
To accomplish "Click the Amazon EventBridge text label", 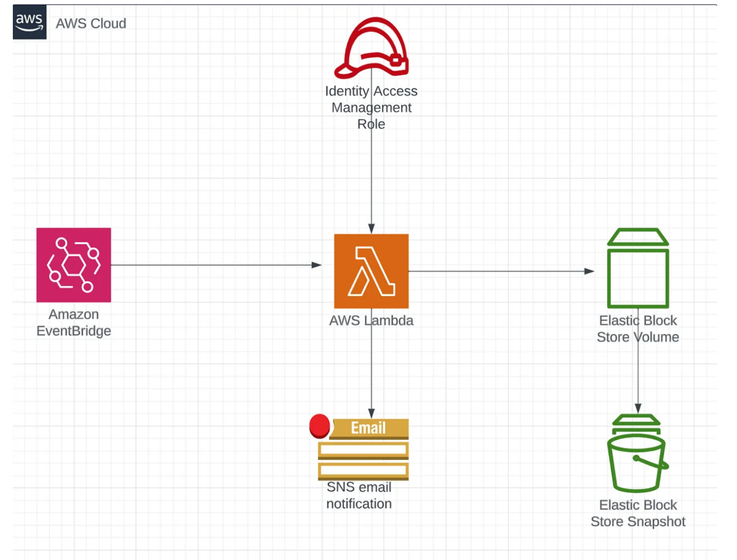I will (74, 322).
